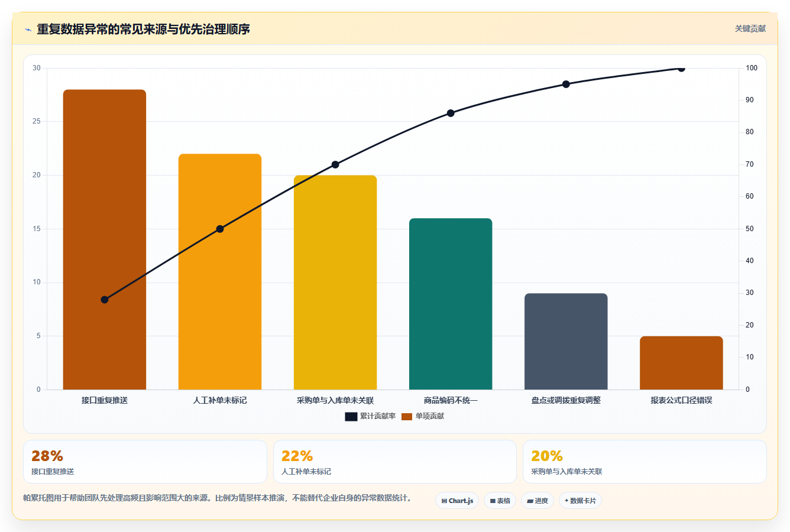Click the 单项贡献 legend text
790x532 pixels.
(430, 417)
